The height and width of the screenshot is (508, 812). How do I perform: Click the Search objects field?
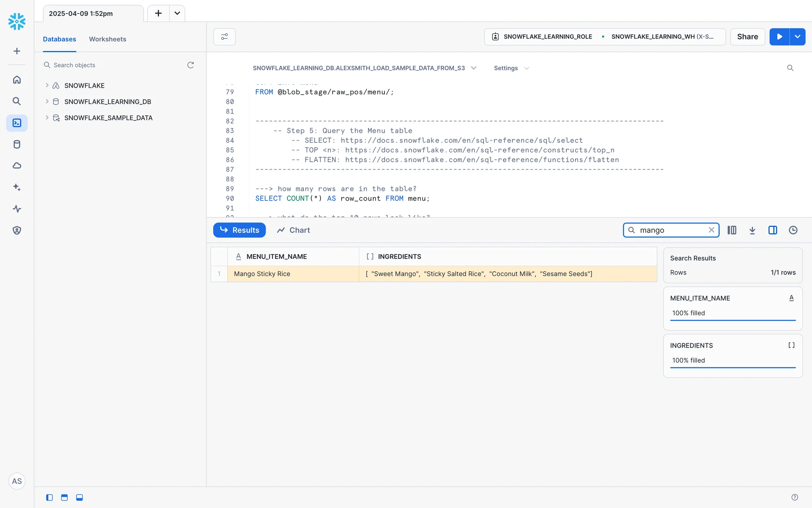[114, 65]
